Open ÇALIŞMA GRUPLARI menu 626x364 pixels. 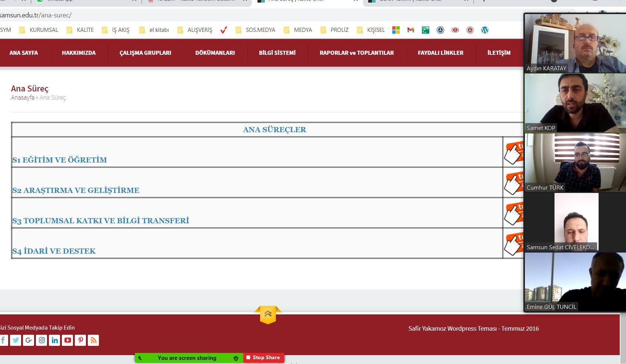click(x=145, y=53)
